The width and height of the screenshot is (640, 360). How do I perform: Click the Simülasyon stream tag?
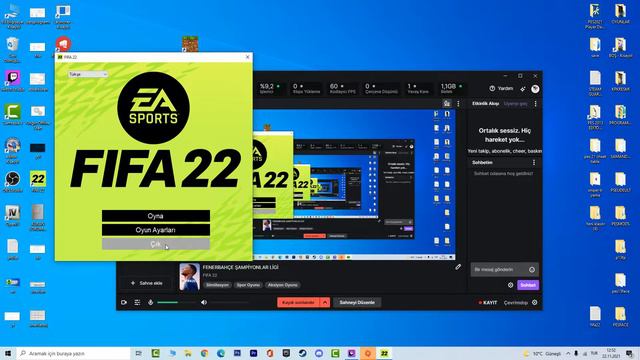[217, 285]
